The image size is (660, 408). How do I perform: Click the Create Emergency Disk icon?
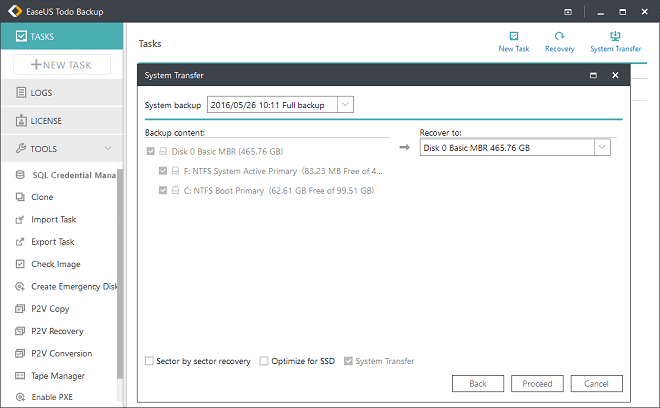point(20,286)
